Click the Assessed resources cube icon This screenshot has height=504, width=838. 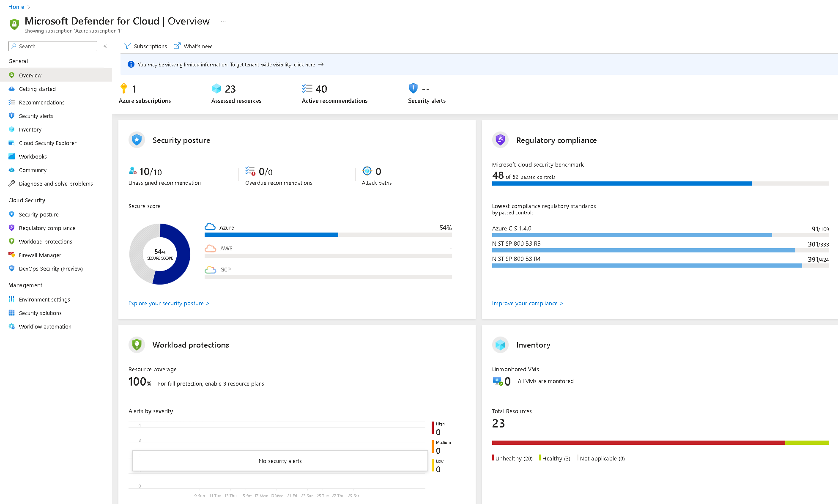(216, 88)
